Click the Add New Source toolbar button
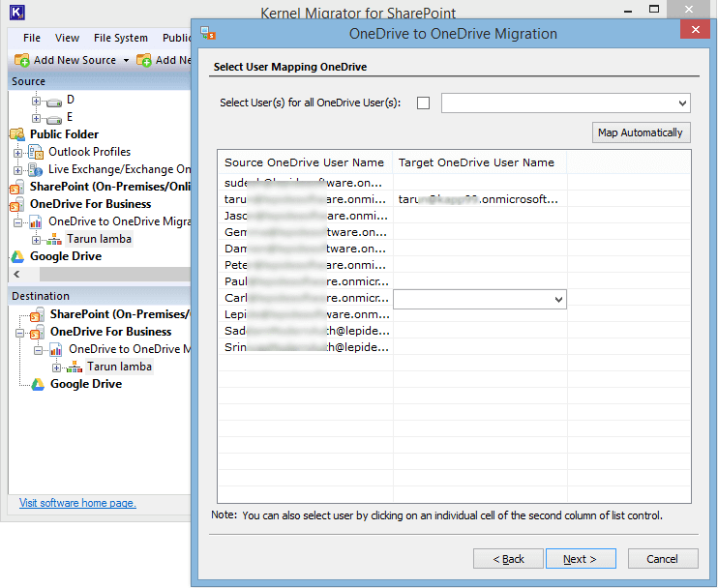Viewport: 718px width, 588px height. [71, 60]
